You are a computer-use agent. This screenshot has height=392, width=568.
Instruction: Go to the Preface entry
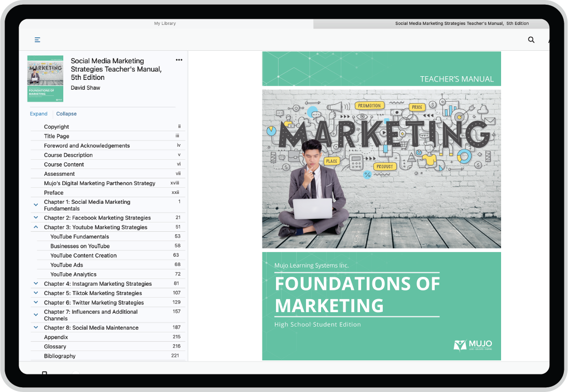tap(108, 192)
